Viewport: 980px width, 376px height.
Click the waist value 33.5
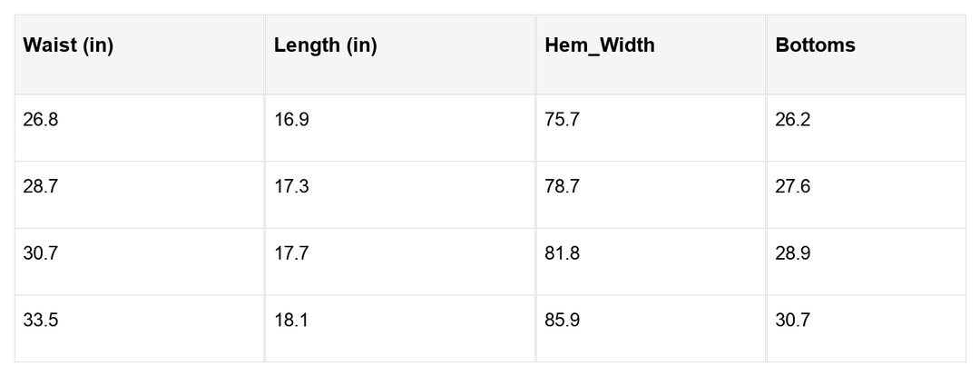point(41,321)
